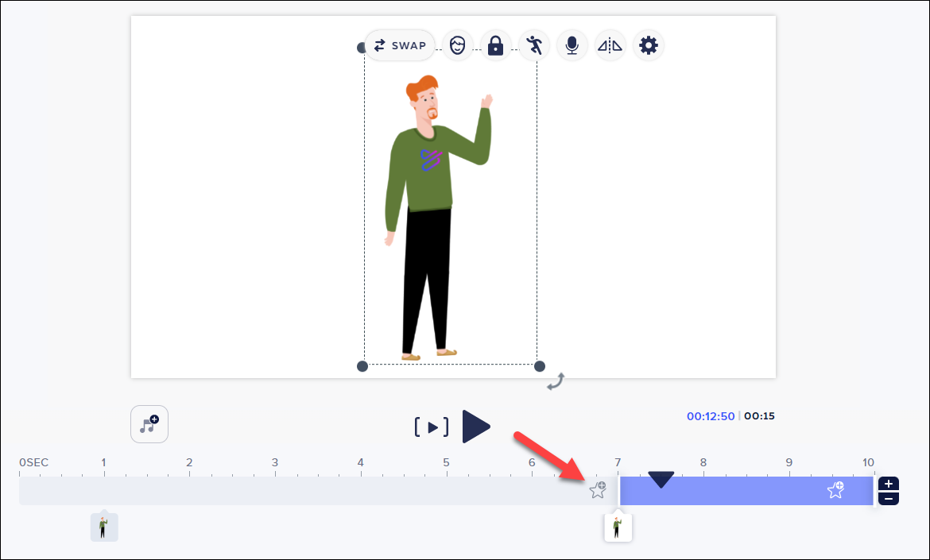Click the timeline playhead triangle marker
The image size is (930, 560).
661,479
